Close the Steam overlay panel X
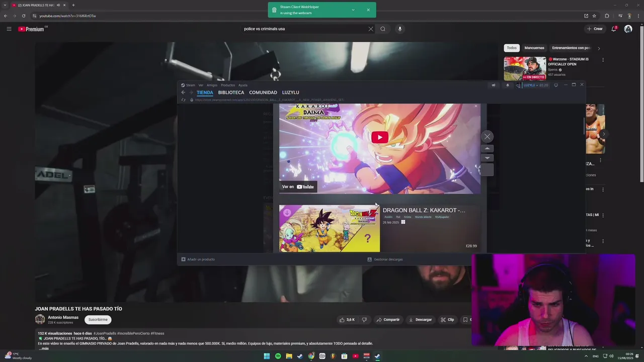The image size is (644, 362). tap(487, 136)
